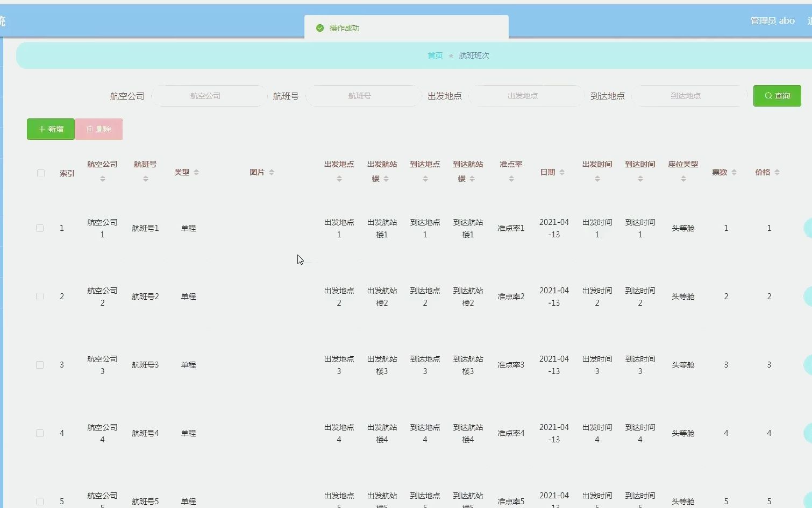Viewport: 812px width, 508px height.
Task: Click 单程 type in row 2
Action: [x=188, y=297]
